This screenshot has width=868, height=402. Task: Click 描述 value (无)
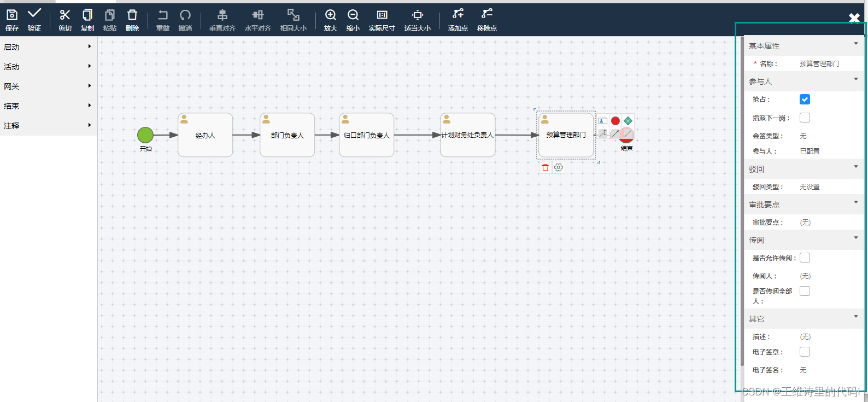pyautogui.click(x=805, y=337)
